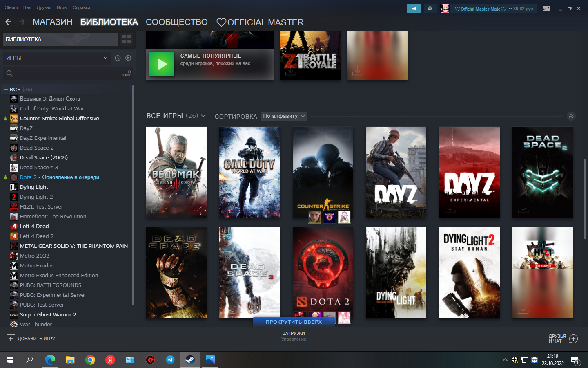Select 'Metro Exodus Enhanced Edition' in list
588x368 pixels.
click(x=59, y=276)
